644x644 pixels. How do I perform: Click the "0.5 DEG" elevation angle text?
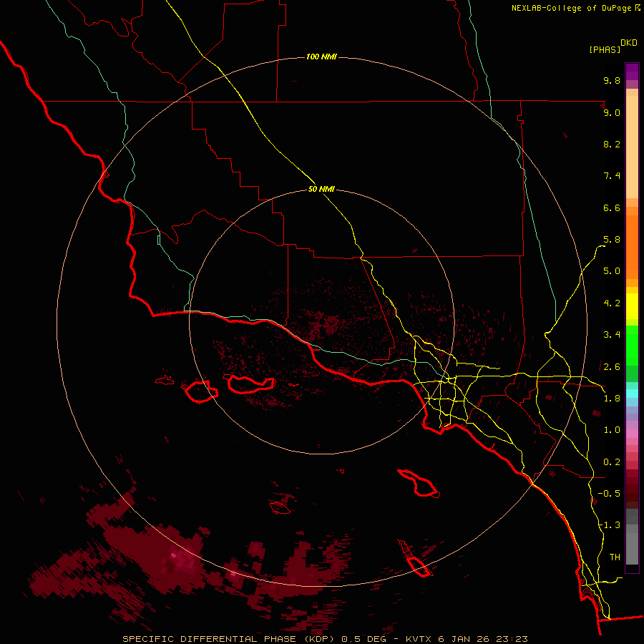pos(364,639)
